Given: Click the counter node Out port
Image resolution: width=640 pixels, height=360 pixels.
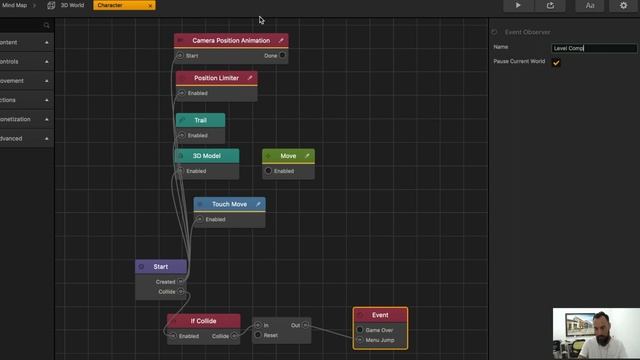Looking at the screenshot, I should pos(305,325).
